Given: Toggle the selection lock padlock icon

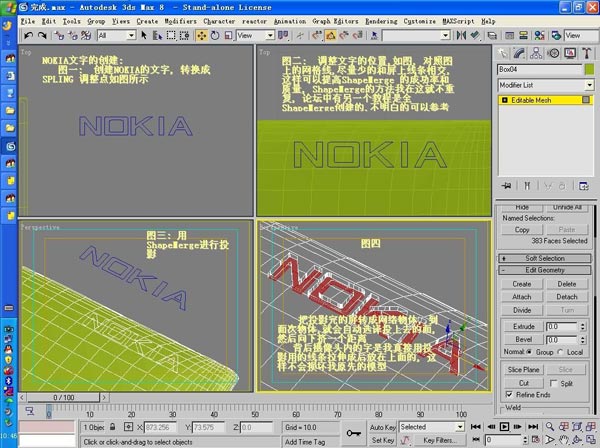Looking at the screenshot, I should [112, 427].
